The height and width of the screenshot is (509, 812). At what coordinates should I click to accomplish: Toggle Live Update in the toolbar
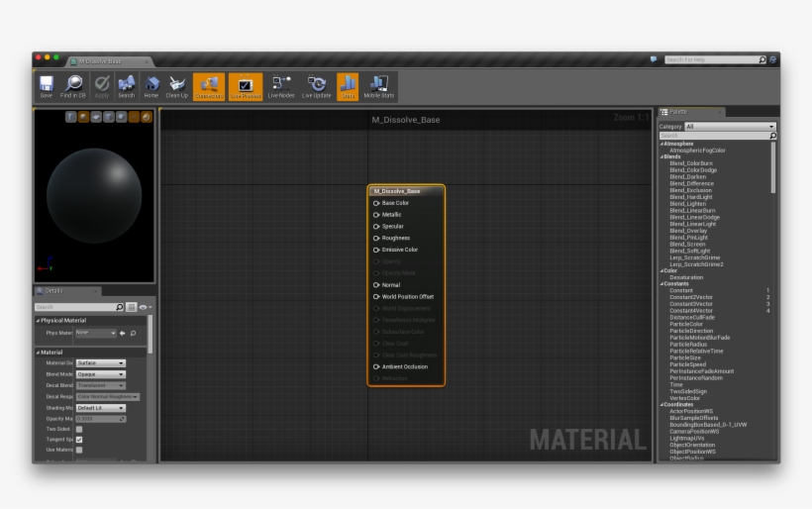[x=317, y=86]
